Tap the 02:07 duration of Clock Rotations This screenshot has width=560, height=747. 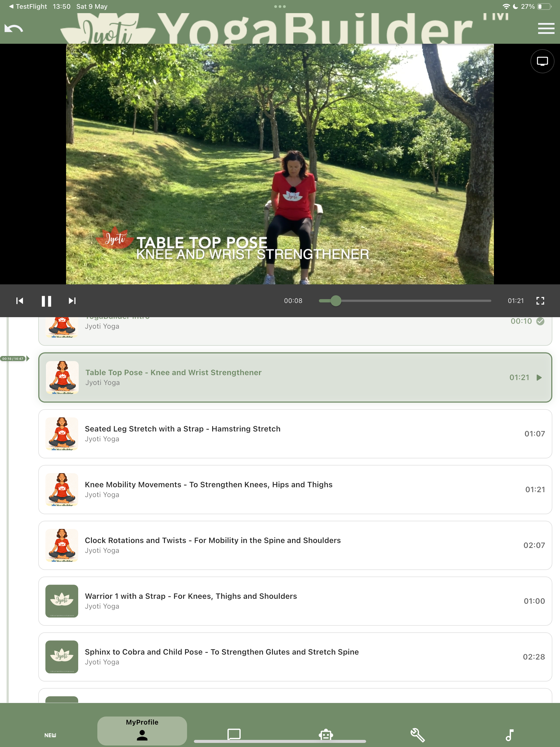coord(534,545)
